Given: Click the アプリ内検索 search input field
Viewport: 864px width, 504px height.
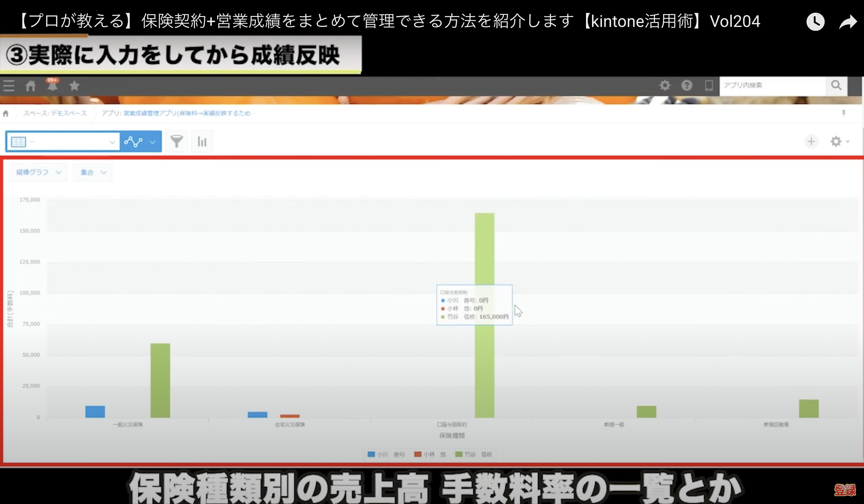Looking at the screenshot, I should coord(772,85).
